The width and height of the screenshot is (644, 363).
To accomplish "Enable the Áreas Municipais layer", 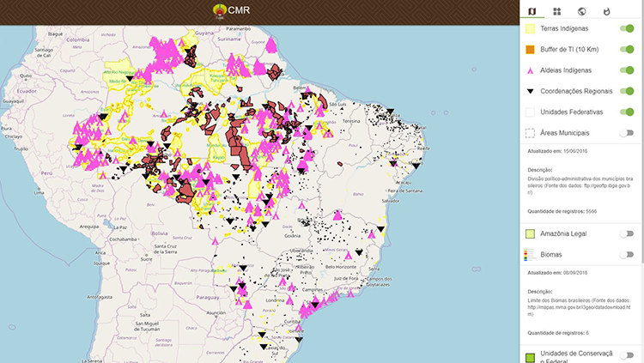I will (627, 133).
